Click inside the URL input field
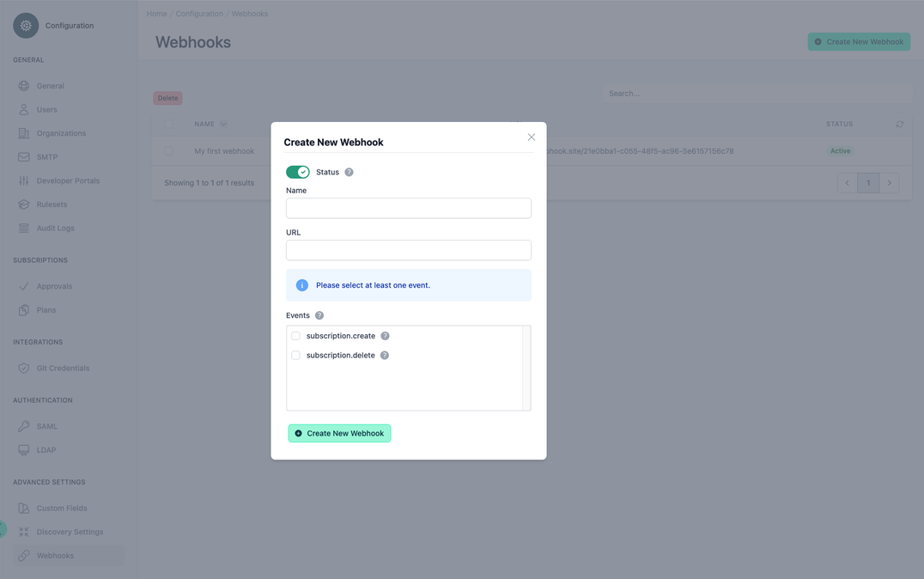 (x=408, y=250)
